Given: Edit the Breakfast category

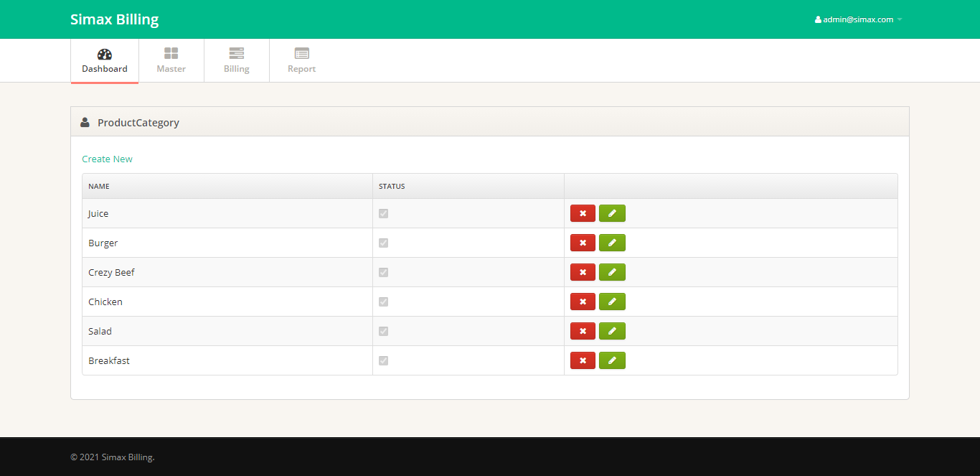Looking at the screenshot, I should pos(612,360).
